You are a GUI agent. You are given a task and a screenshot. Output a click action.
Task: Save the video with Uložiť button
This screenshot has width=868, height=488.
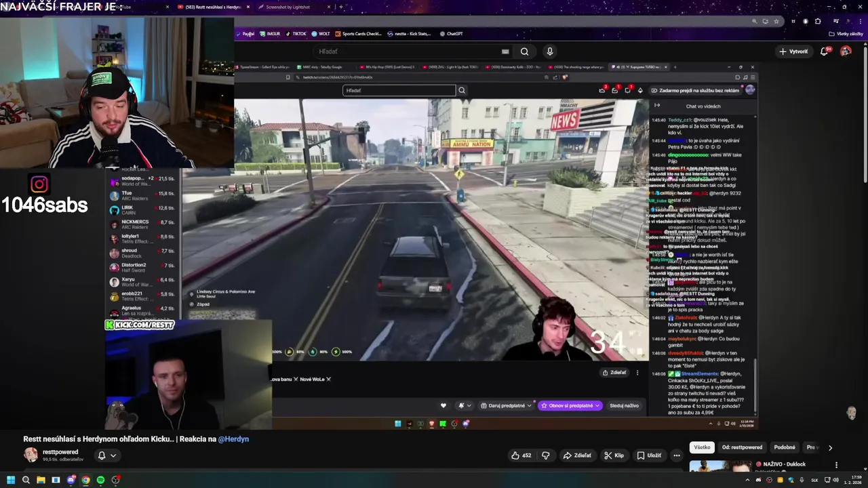(x=649, y=455)
